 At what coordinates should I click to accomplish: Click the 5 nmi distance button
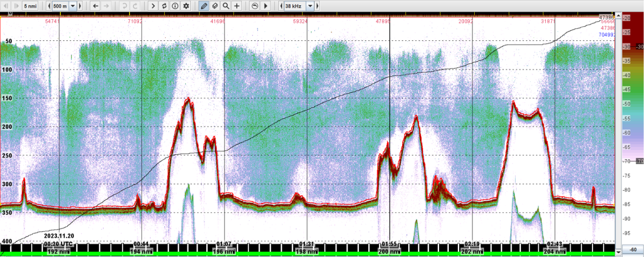[30, 6]
